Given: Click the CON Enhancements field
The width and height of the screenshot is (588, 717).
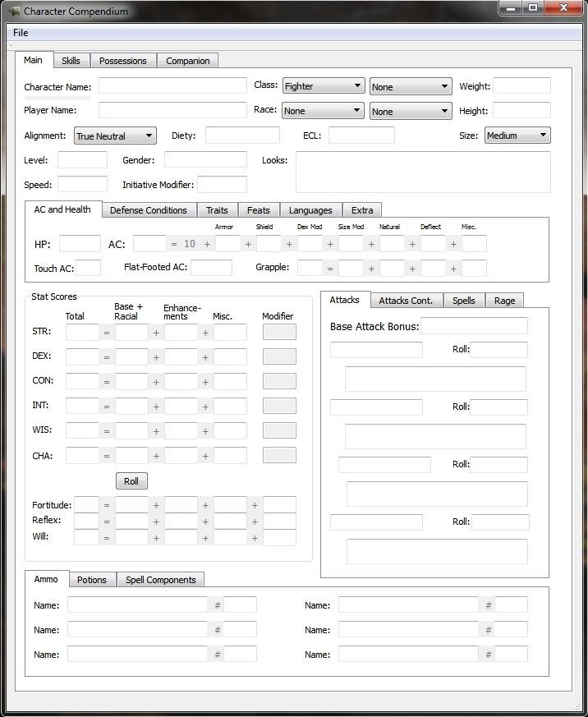Looking at the screenshot, I should pos(181,382).
